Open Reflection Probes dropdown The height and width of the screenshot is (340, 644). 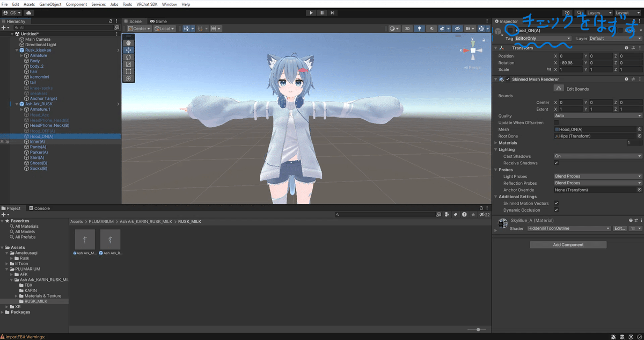(598, 183)
